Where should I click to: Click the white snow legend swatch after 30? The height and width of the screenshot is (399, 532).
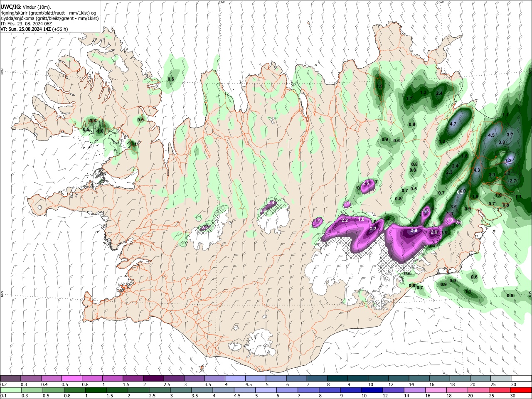coord(521,378)
